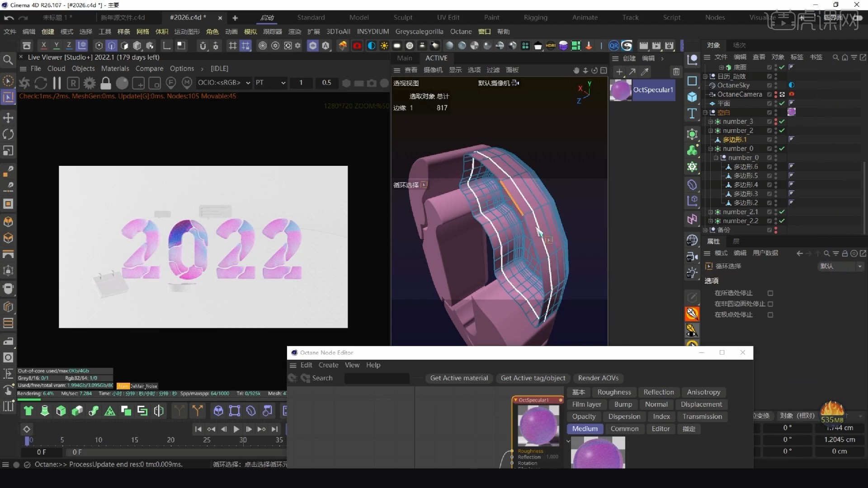Toggle the Z axis lock icon
This screenshot has width=868, height=488.
click(69, 45)
